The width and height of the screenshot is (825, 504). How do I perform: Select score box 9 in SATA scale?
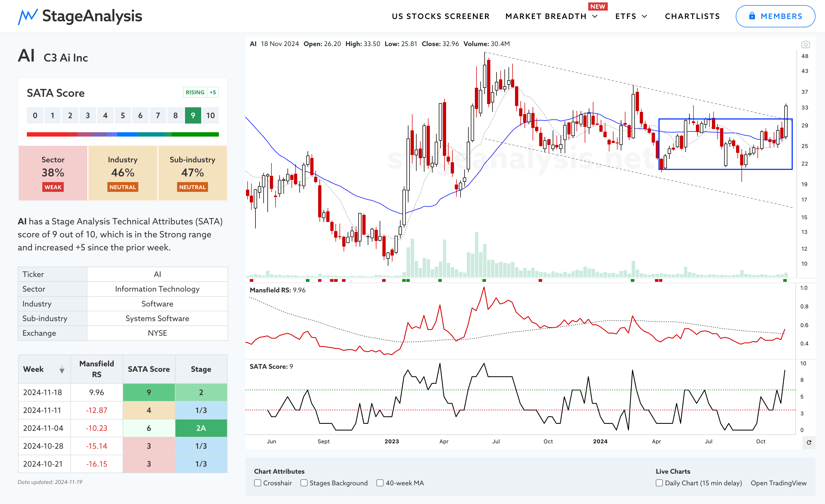point(193,115)
